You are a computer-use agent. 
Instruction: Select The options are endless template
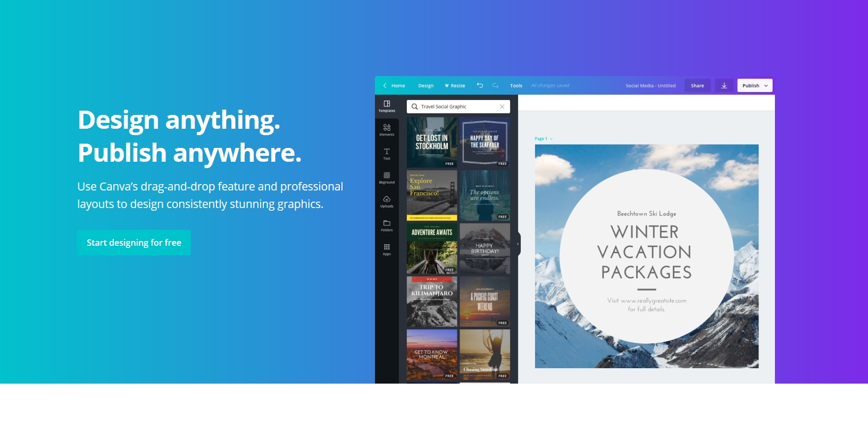click(485, 195)
